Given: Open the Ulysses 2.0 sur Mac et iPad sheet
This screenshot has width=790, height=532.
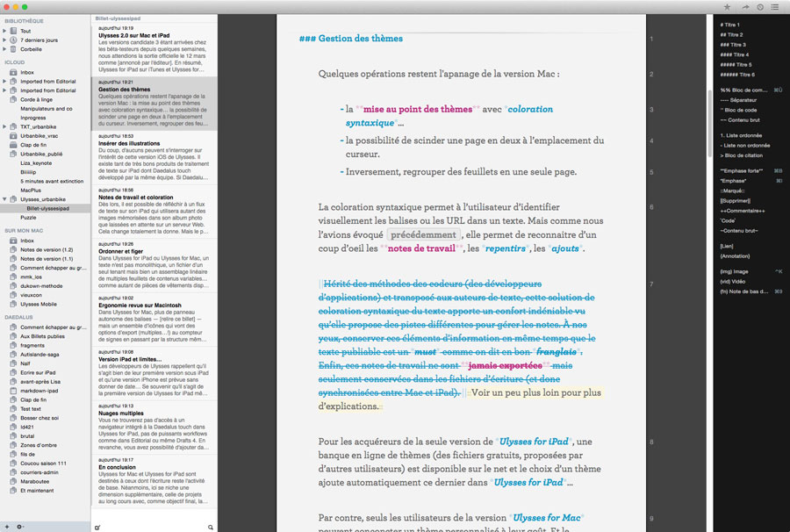Looking at the screenshot, I should (154, 49).
